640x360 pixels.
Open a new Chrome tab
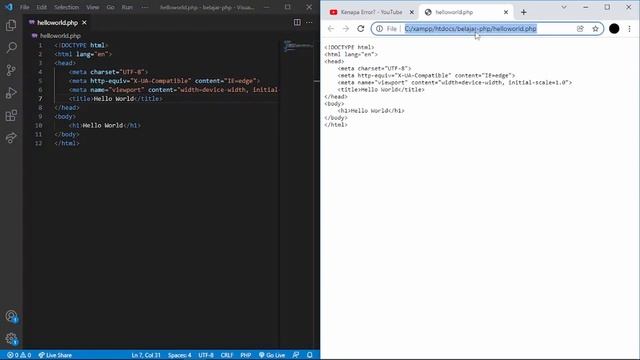click(524, 12)
